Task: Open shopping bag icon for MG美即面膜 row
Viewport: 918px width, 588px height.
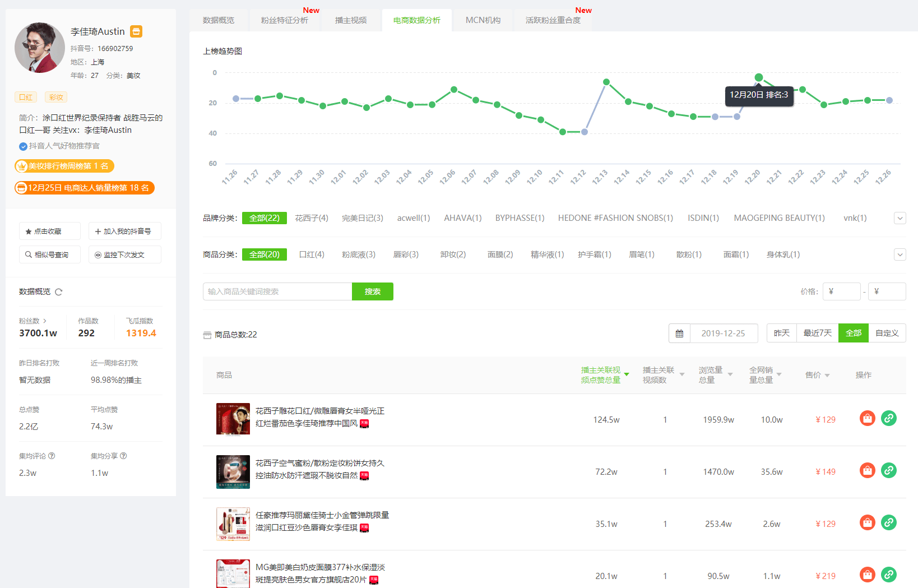Action: [x=868, y=575]
